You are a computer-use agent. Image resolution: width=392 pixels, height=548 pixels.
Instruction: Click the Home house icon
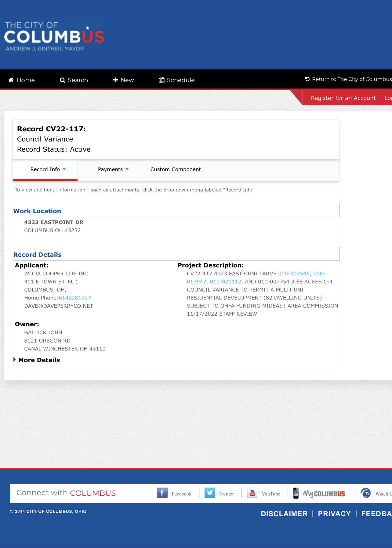tap(11, 80)
